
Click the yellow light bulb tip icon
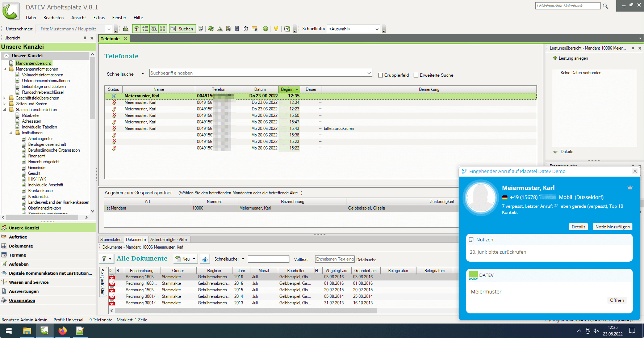coord(276,29)
